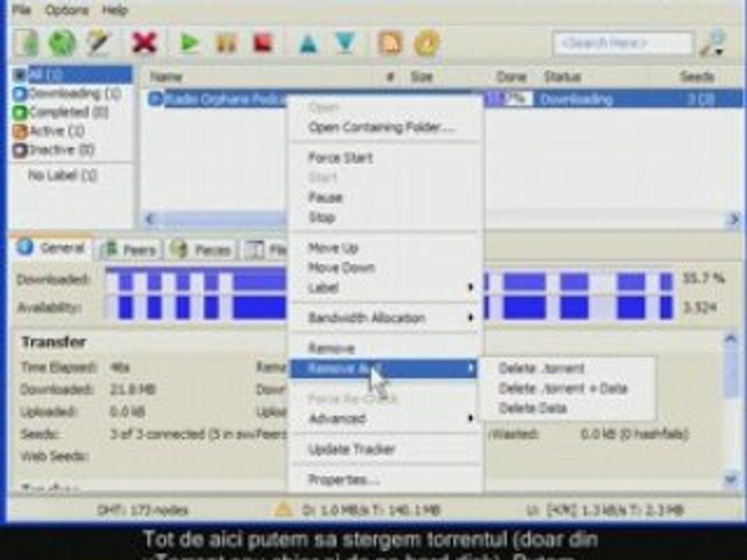Click the Add Torrent from URL icon

62,43
